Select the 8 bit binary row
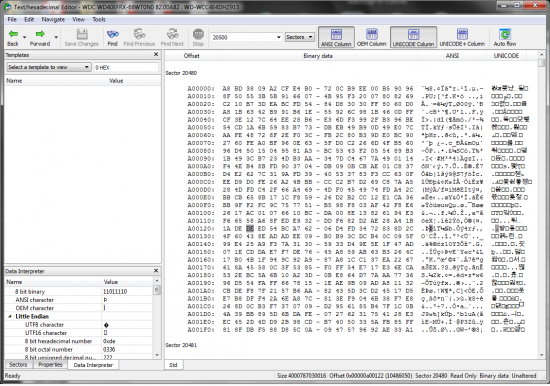 point(79,292)
